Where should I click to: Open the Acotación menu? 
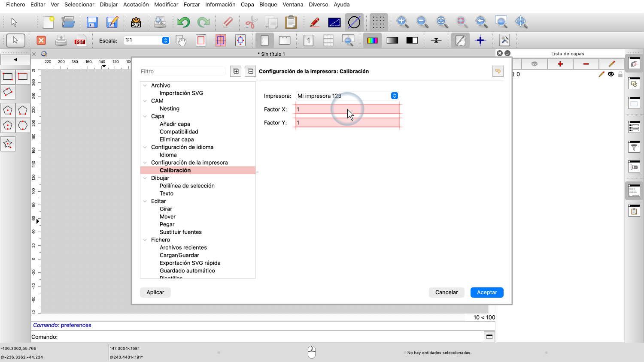136,4
